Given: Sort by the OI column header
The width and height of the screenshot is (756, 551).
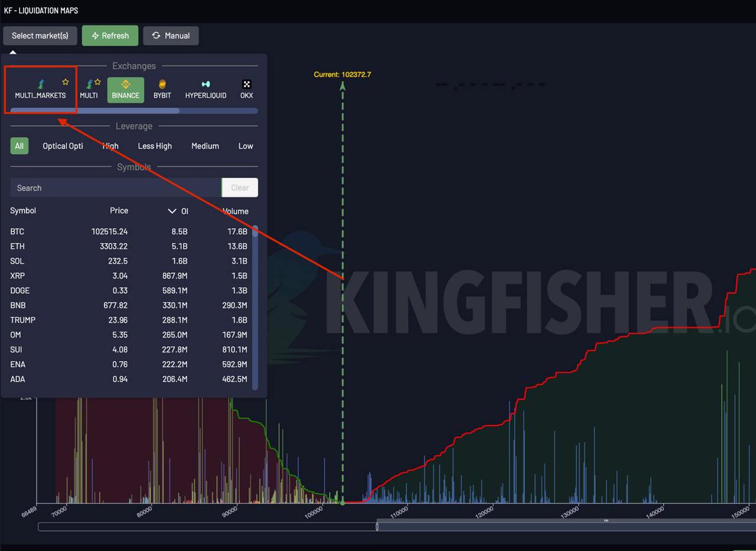Looking at the screenshot, I should [178, 211].
